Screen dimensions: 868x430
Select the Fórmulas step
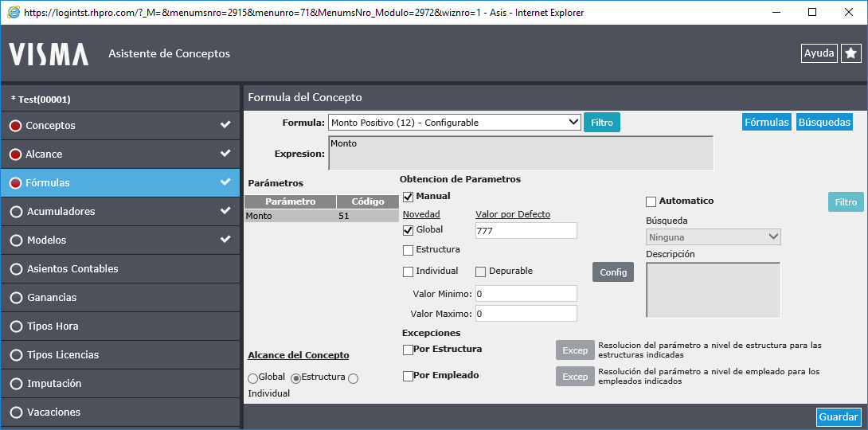[x=120, y=182]
